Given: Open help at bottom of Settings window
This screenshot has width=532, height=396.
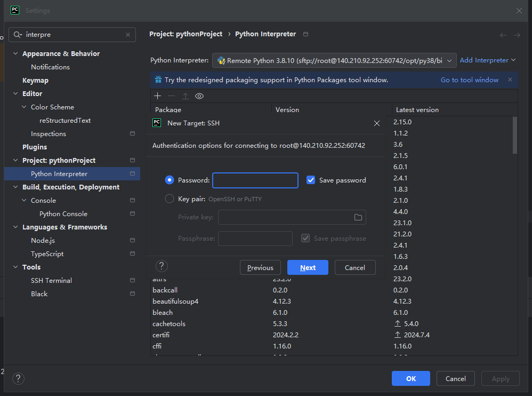Looking at the screenshot, I should [18, 378].
